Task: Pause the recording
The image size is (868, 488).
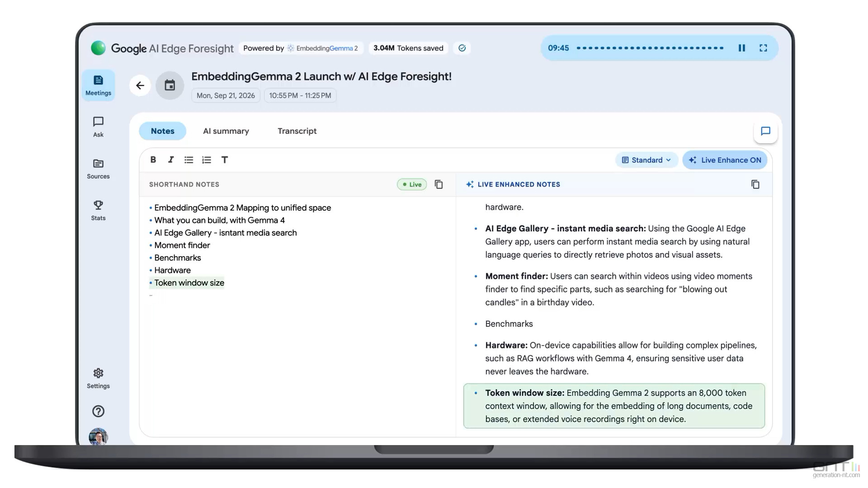Action: pyautogui.click(x=742, y=48)
